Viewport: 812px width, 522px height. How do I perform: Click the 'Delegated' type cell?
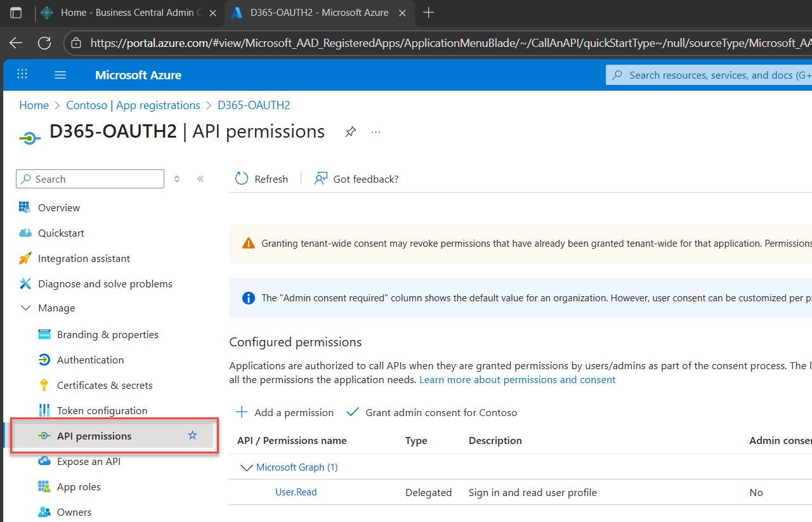pyautogui.click(x=429, y=492)
